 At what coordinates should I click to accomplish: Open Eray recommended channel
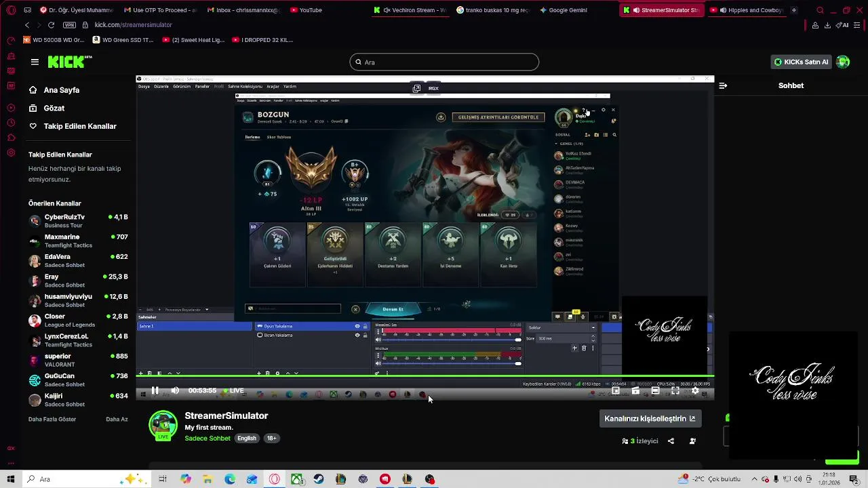pyautogui.click(x=78, y=281)
